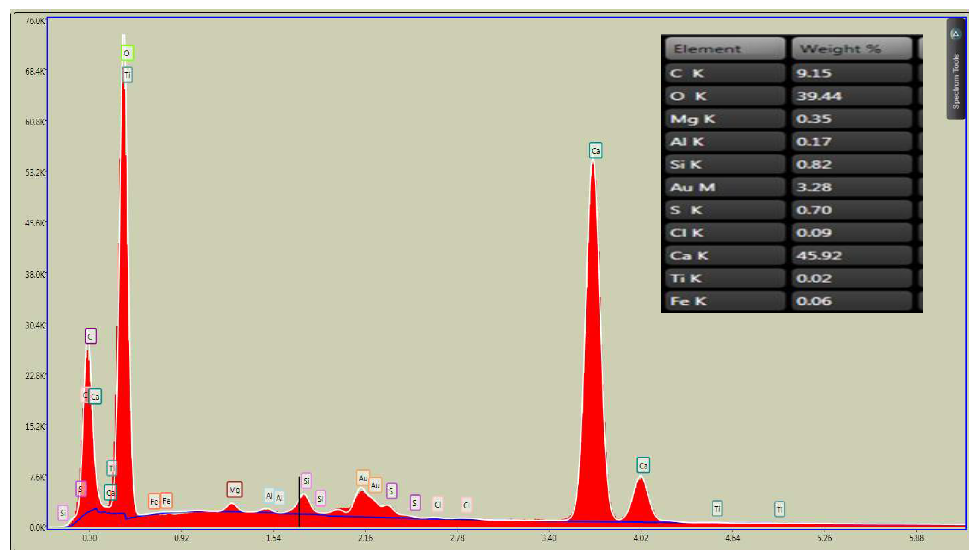The image size is (979, 560).
Task: Click the Ca label atop the tallest calcium peak
Action: [x=595, y=151]
